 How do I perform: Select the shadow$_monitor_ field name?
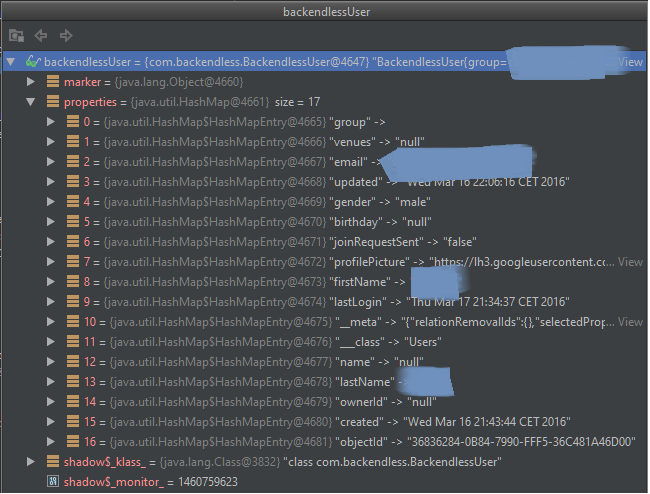click(114, 482)
